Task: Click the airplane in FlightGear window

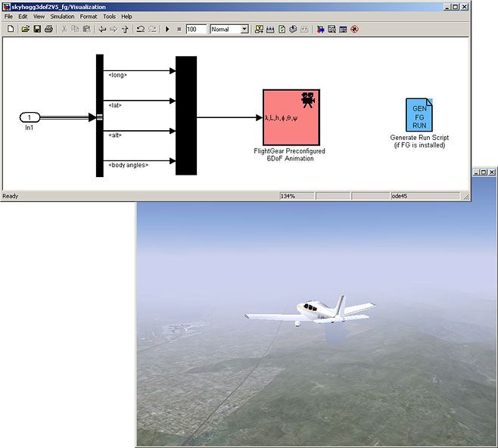Action: tap(311, 313)
